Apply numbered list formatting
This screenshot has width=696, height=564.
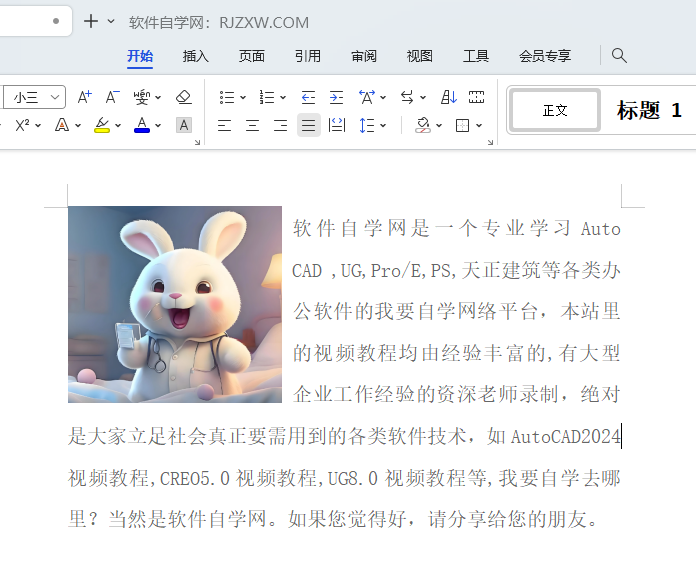[267, 97]
